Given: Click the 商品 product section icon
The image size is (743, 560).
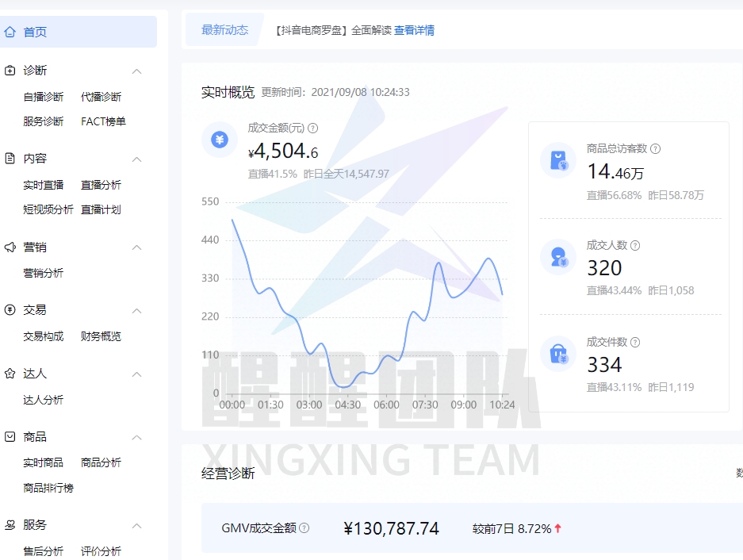Looking at the screenshot, I should pyautogui.click(x=9, y=437).
